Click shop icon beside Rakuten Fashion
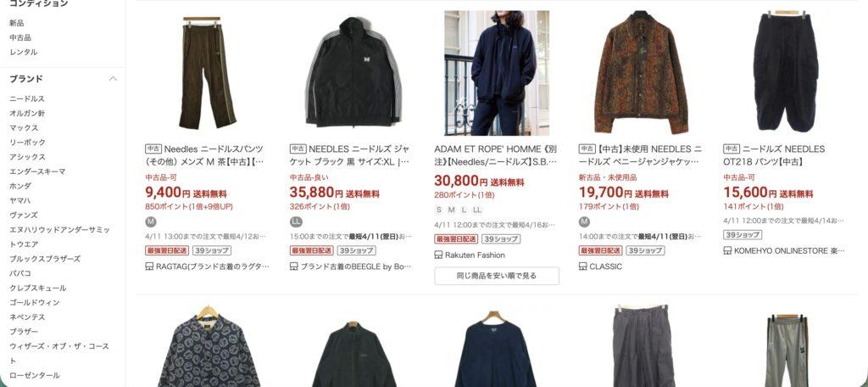Screen dimensions: 868x387 click(x=438, y=255)
